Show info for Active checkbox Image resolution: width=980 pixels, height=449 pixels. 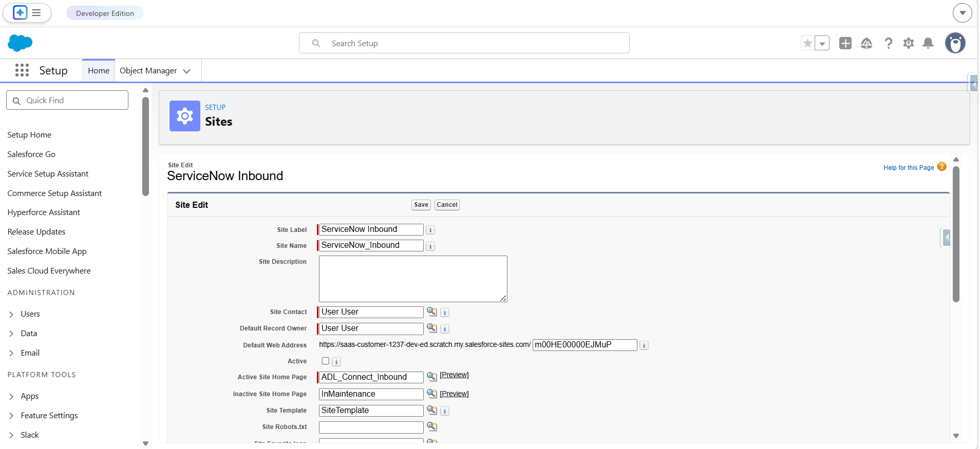tap(336, 362)
